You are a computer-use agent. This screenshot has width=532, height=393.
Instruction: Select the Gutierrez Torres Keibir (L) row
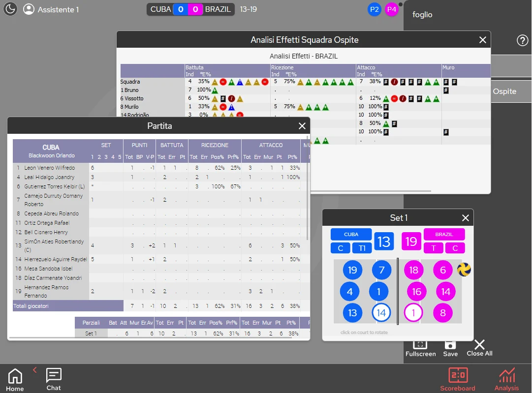click(x=161, y=186)
